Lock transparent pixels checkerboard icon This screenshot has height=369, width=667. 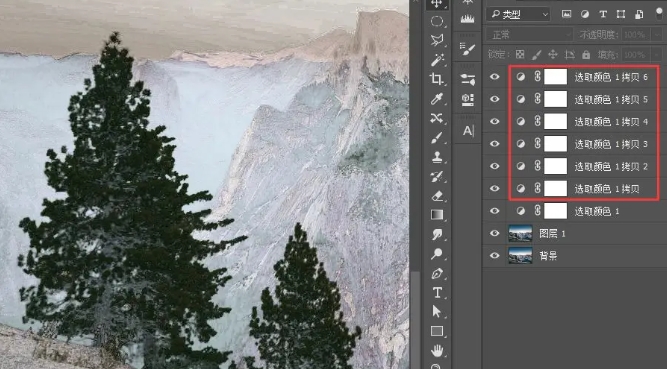click(x=520, y=54)
